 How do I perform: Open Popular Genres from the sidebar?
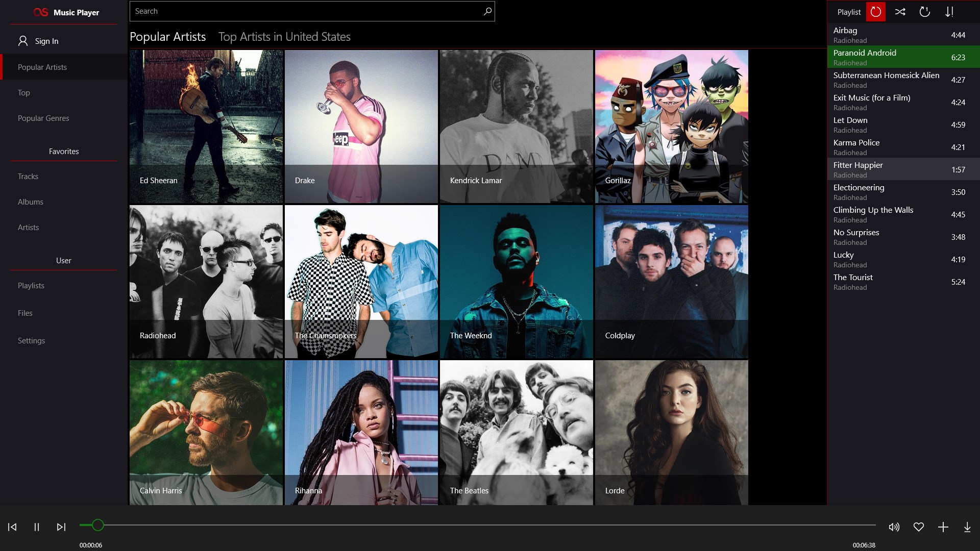point(43,118)
